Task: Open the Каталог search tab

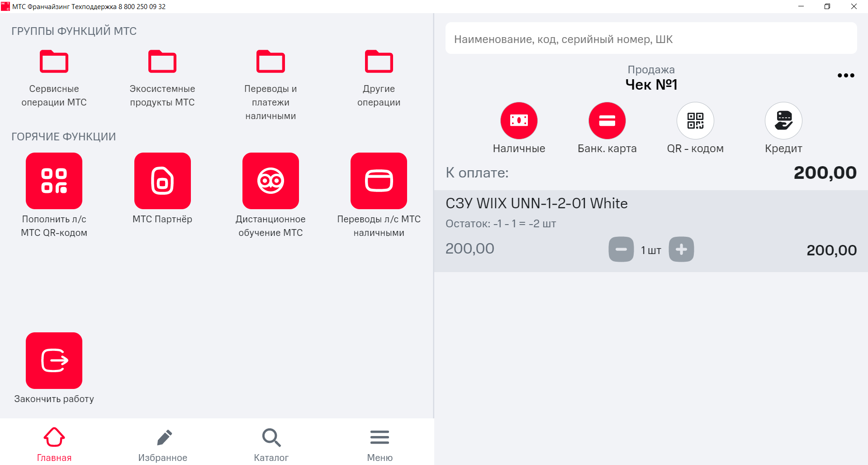Action: pos(271,444)
